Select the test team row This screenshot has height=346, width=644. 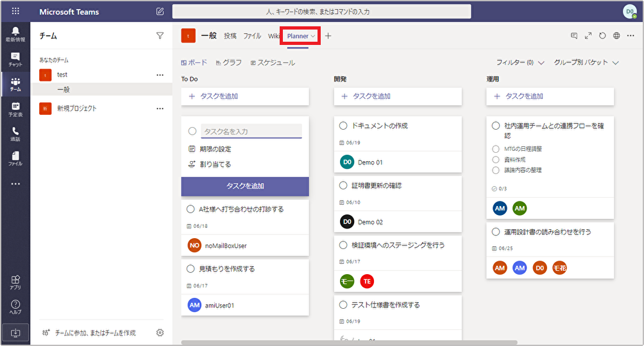[x=102, y=75]
